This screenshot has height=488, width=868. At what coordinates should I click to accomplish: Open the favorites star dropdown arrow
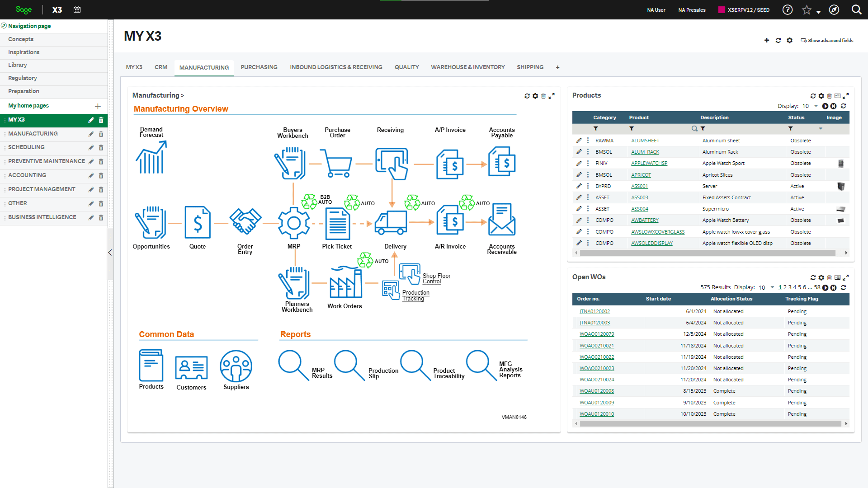819,12
